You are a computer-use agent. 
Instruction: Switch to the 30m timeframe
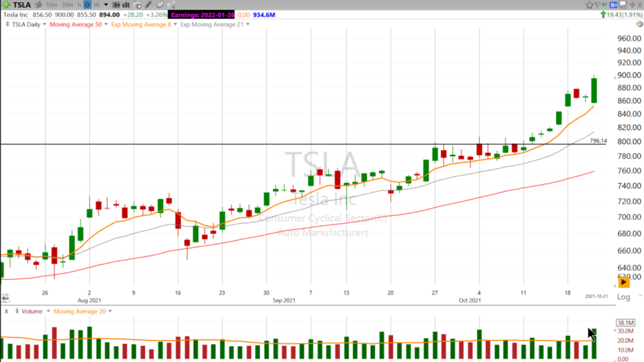click(x=67, y=5)
